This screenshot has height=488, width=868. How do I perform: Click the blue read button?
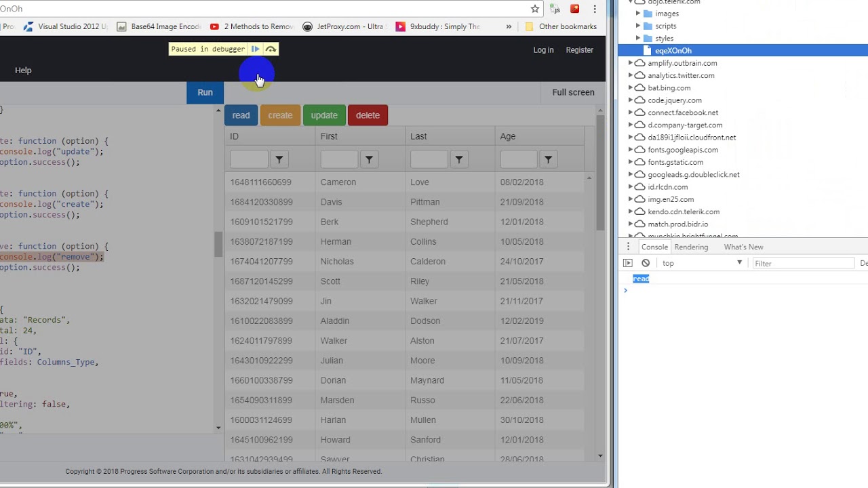click(x=241, y=115)
